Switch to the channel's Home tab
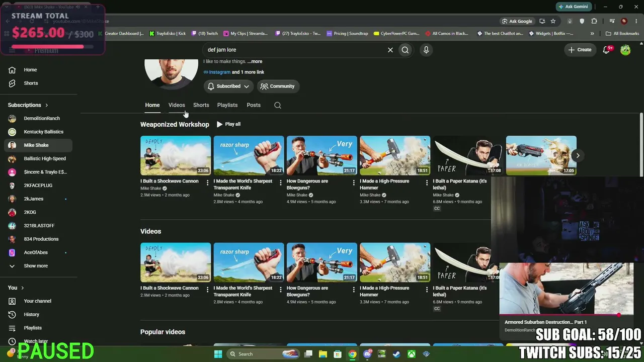Screen dimensions: 644x362 click(x=152, y=105)
